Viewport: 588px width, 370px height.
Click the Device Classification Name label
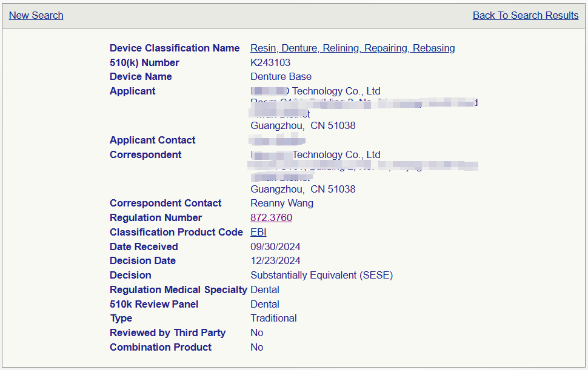(175, 48)
